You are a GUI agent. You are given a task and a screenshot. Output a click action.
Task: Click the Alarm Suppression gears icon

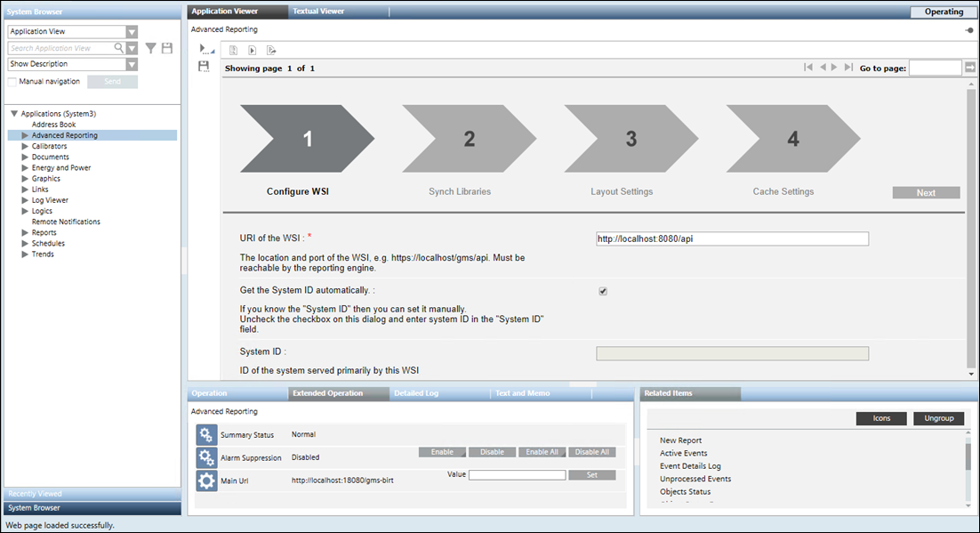pyautogui.click(x=206, y=457)
